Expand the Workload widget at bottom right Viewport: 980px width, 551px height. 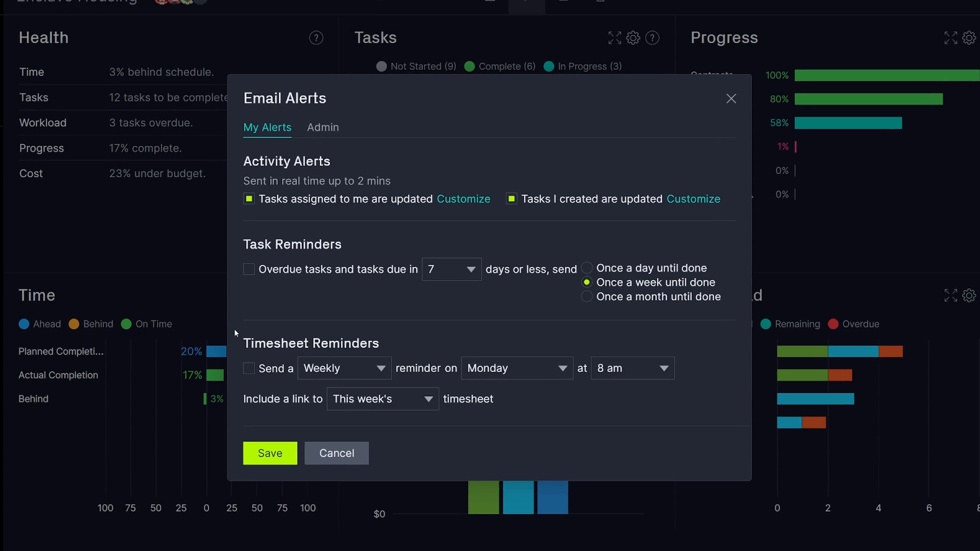(950, 295)
